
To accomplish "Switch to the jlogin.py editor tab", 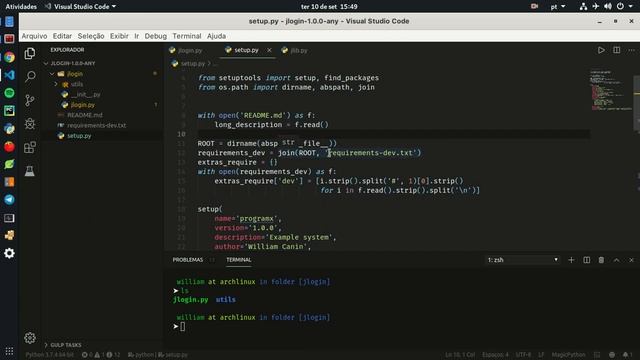I will tap(191, 50).
